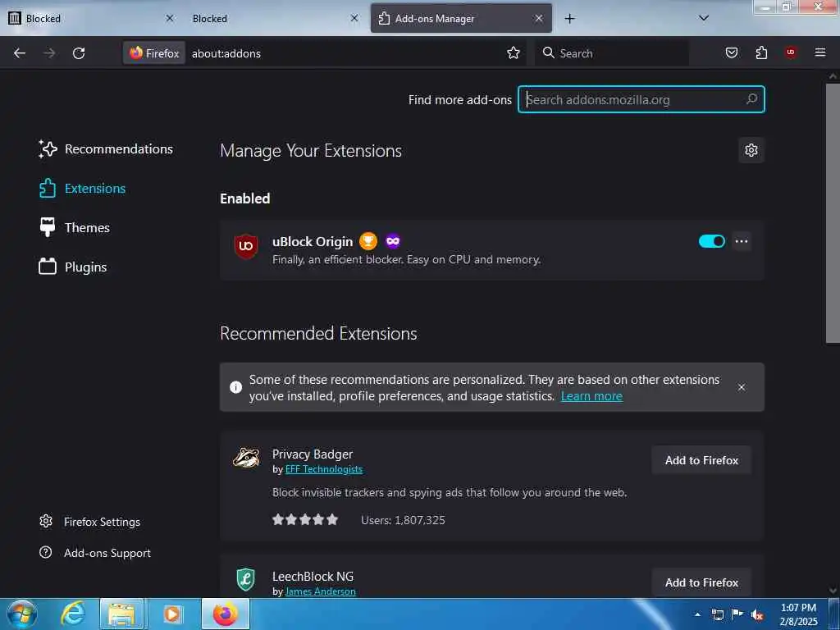List all tabs dropdown arrow
The width and height of the screenshot is (840, 630).
tap(704, 18)
